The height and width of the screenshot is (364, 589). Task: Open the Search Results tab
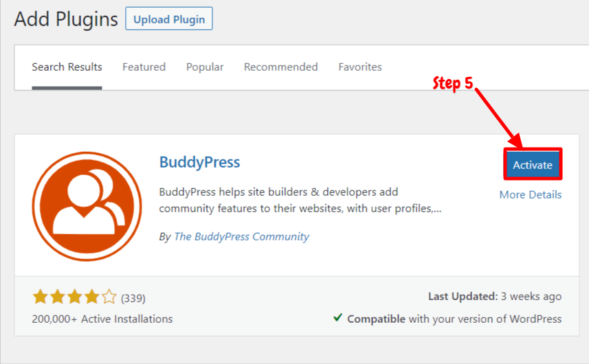click(67, 67)
